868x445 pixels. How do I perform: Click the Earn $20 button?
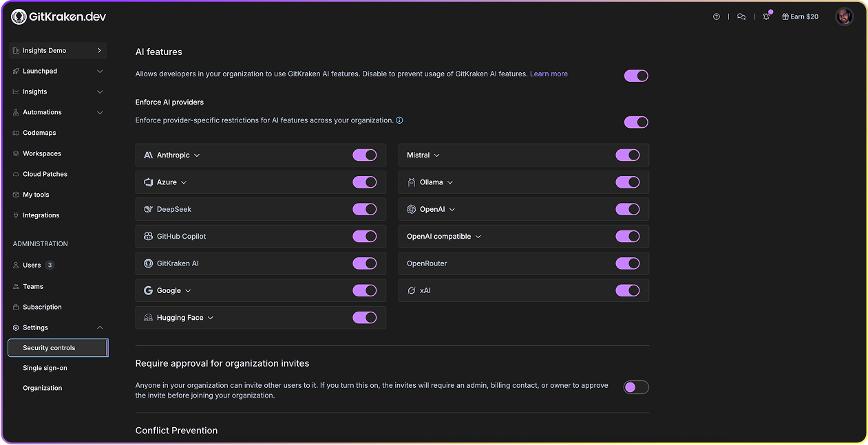tap(800, 16)
